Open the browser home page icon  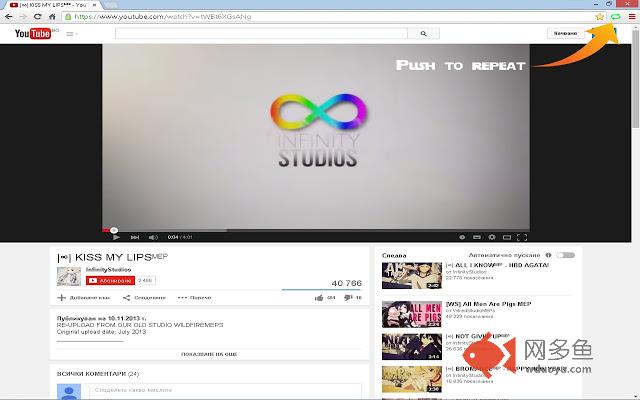pyautogui.click(x=52, y=17)
